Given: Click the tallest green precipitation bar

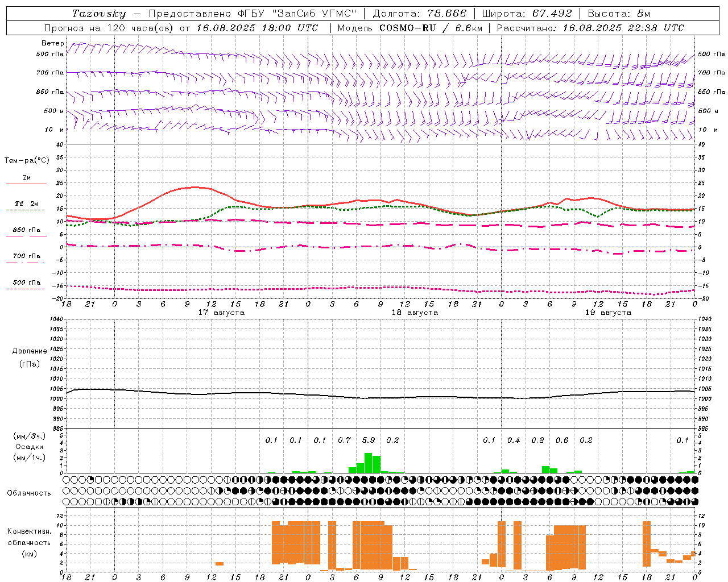Looking at the screenshot, I should click(x=368, y=463).
